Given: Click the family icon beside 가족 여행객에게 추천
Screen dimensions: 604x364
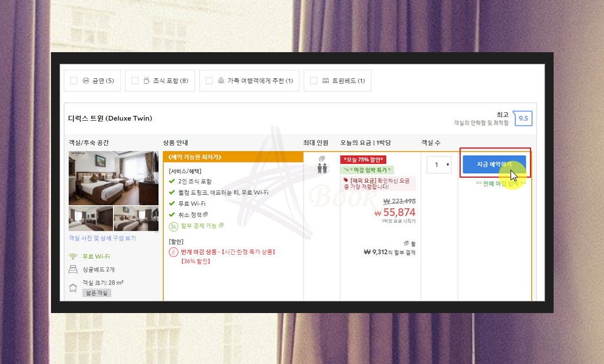Looking at the screenshot, I should tap(221, 81).
